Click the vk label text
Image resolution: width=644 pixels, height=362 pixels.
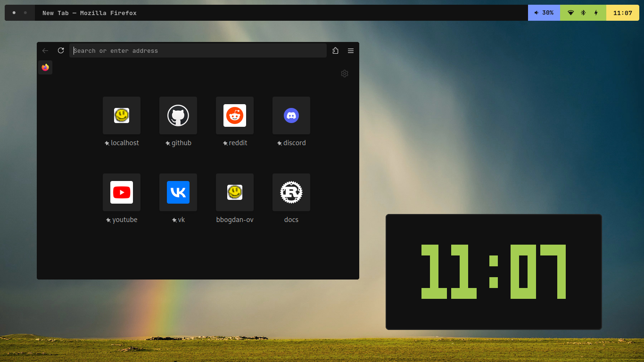[x=182, y=220]
